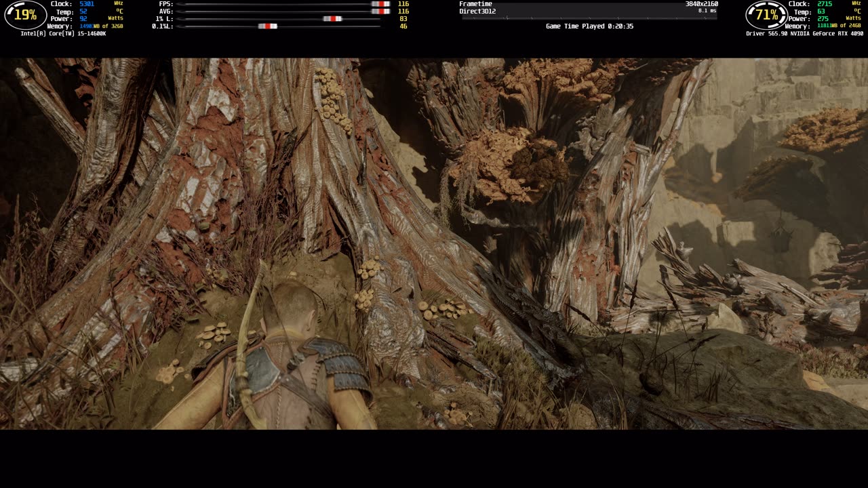This screenshot has width=868, height=488.
Task: Click the FPS: label
Action: coord(166,4)
